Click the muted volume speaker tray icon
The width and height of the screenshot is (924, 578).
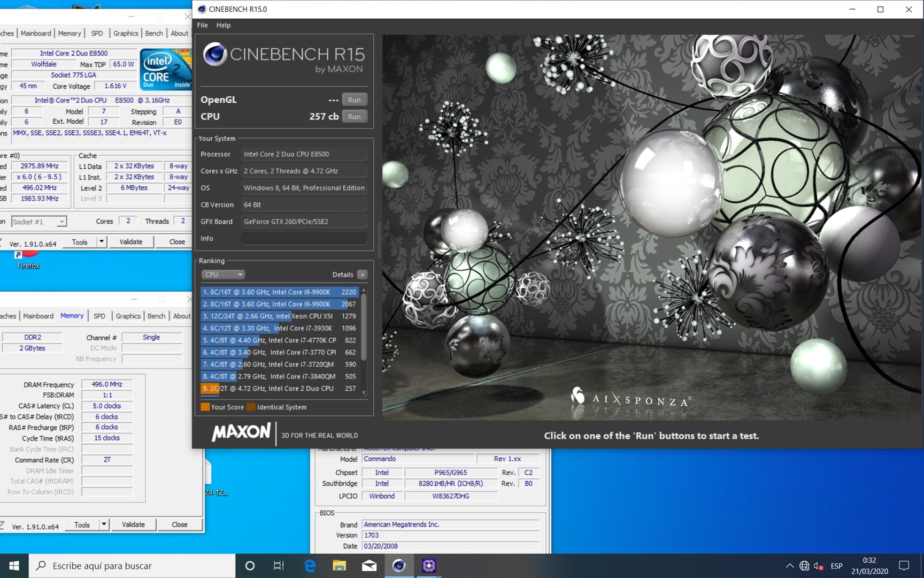(x=819, y=566)
